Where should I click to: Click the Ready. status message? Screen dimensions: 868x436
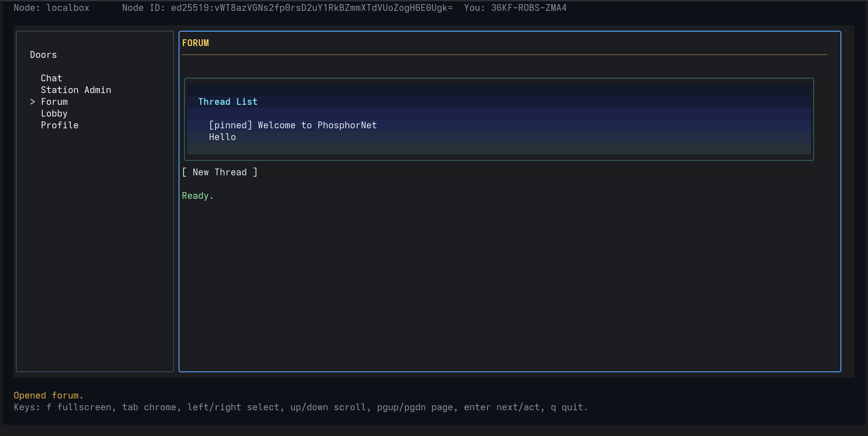pos(198,196)
